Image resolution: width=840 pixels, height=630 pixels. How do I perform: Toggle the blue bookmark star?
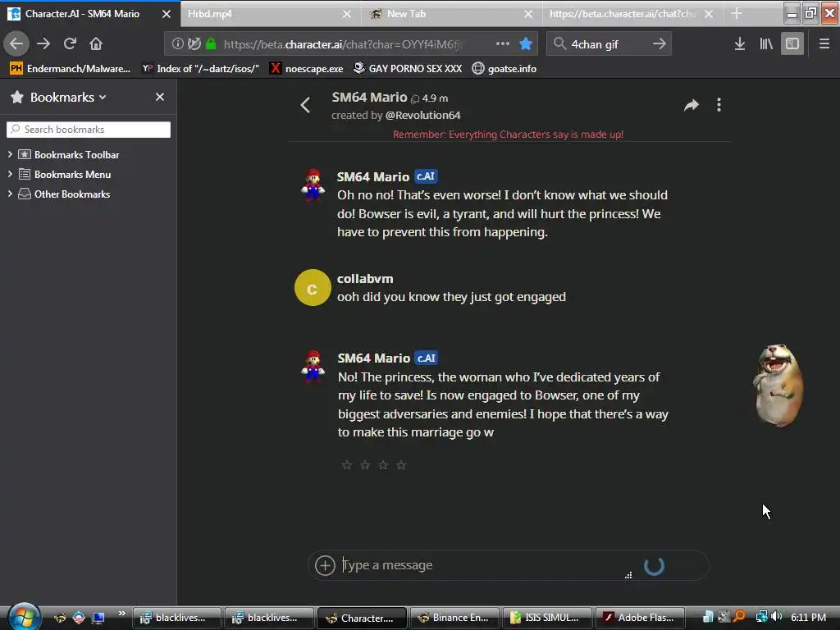[x=526, y=44]
